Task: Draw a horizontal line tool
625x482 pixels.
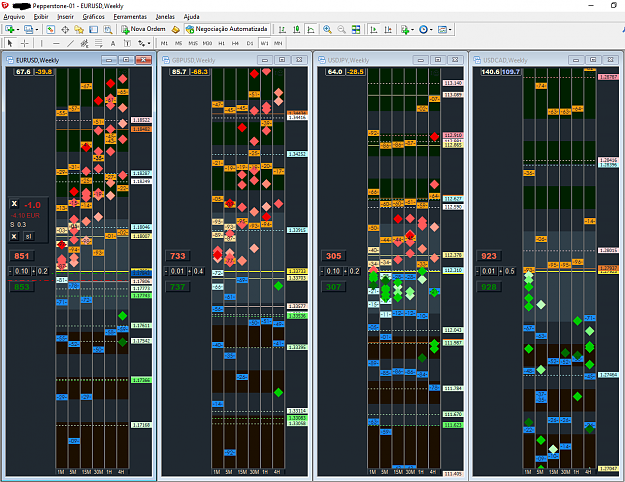Action: pos(56,43)
